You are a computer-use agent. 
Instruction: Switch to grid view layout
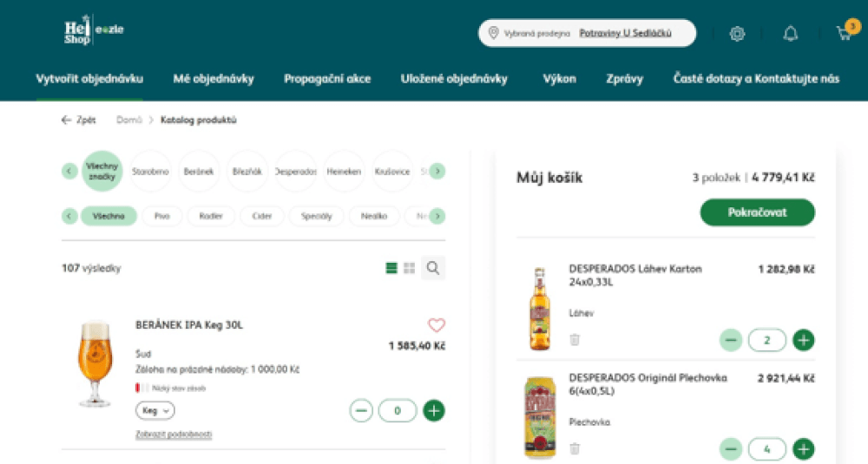click(410, 268)
